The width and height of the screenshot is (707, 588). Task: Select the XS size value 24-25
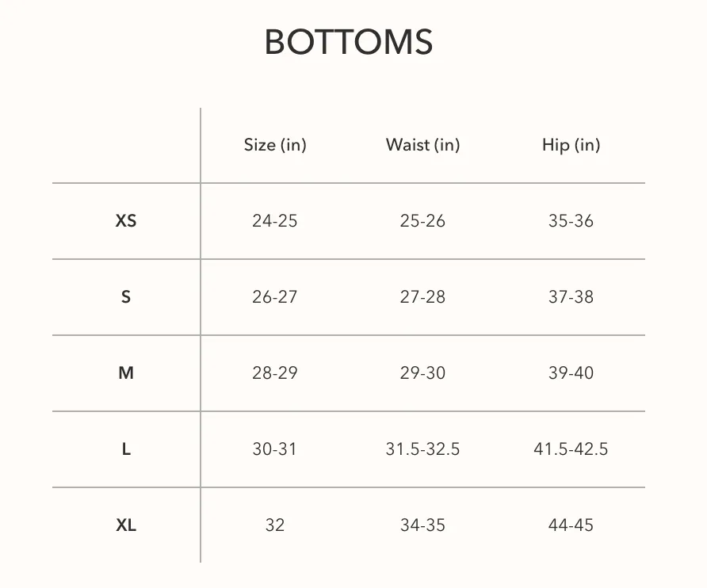(274, 221)
